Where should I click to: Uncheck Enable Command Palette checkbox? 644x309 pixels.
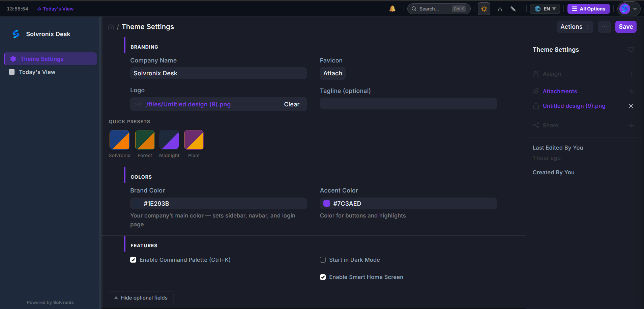click(x=133, y=260)
